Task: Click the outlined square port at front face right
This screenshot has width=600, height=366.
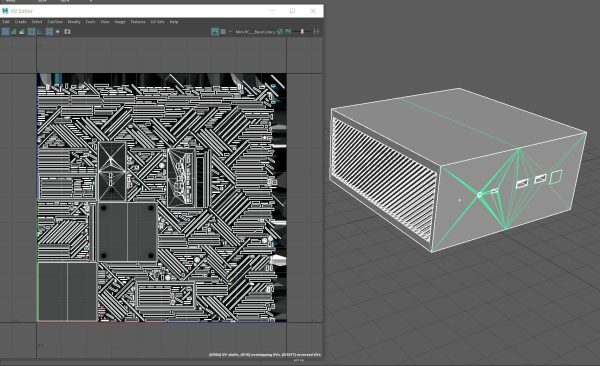Action: click(556, 177)
